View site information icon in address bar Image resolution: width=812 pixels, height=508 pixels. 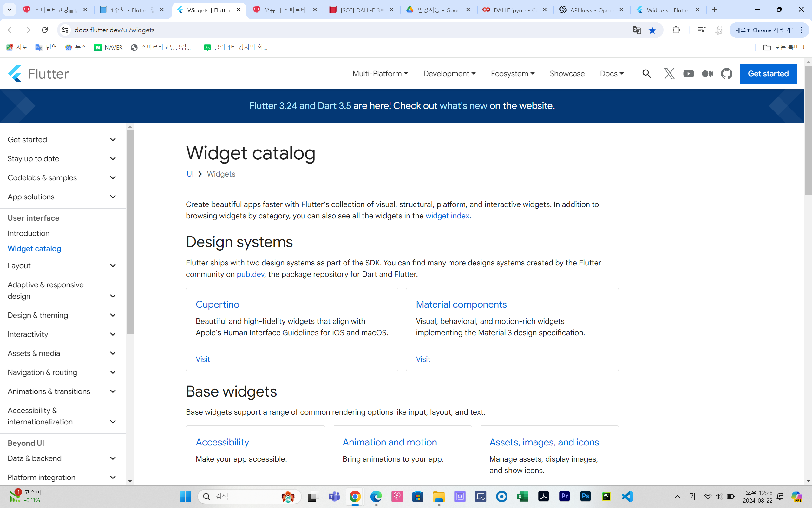65,30
